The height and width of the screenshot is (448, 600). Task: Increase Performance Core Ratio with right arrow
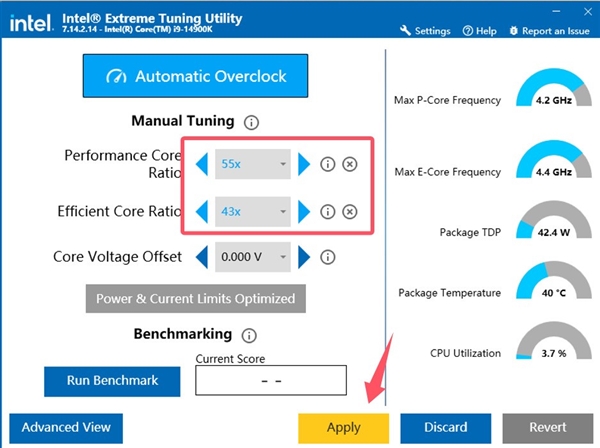click(x=304, y=164)
